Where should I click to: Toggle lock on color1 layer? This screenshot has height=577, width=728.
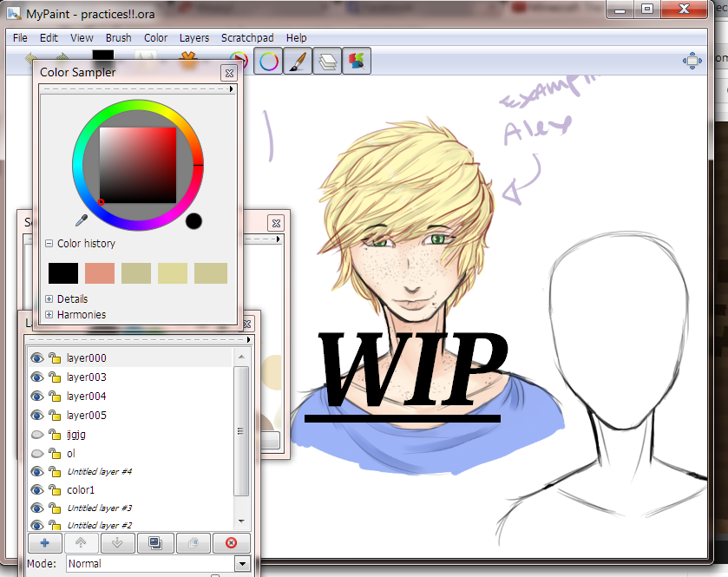[x=55, y=489]
